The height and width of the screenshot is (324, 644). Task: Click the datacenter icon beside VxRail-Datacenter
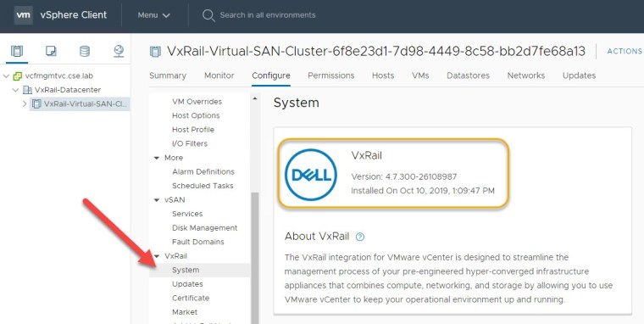(27, 90)
